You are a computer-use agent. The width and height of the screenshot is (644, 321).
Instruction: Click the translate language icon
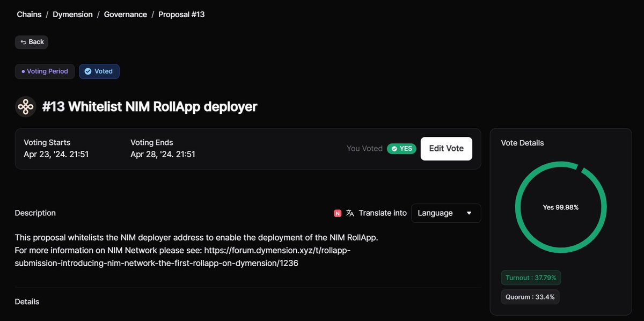coord(350,213)
